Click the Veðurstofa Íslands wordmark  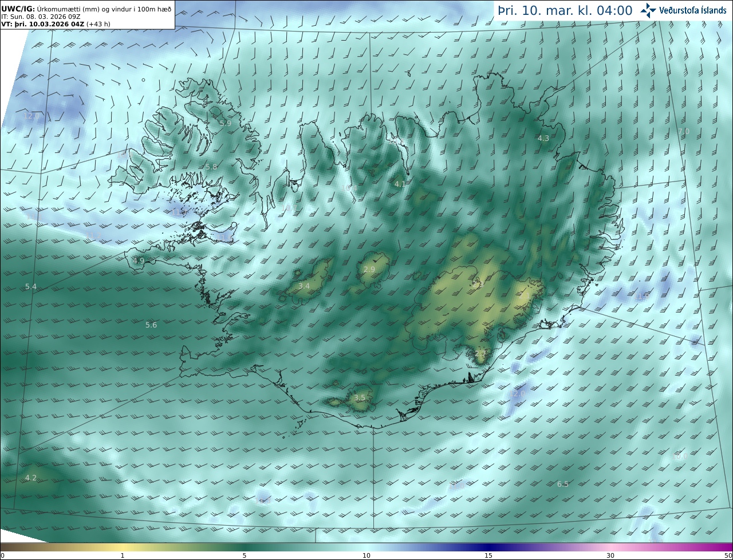coord(693,10)
